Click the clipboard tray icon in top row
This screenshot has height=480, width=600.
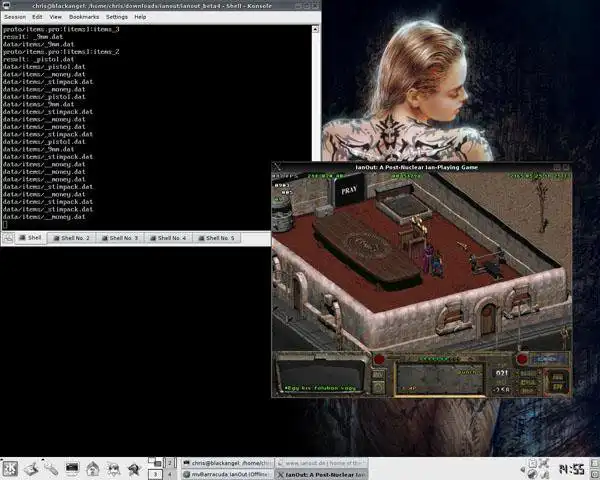(532, 464)
